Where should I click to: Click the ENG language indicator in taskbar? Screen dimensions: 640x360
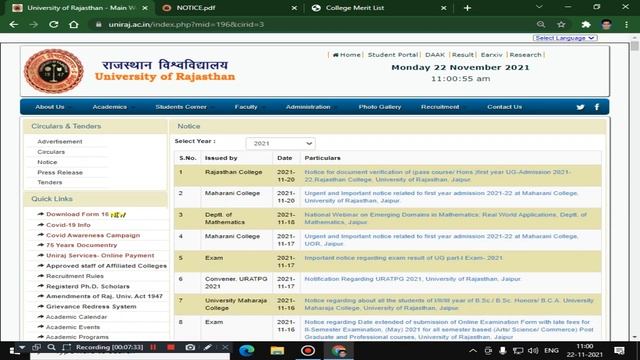[551, 351]
